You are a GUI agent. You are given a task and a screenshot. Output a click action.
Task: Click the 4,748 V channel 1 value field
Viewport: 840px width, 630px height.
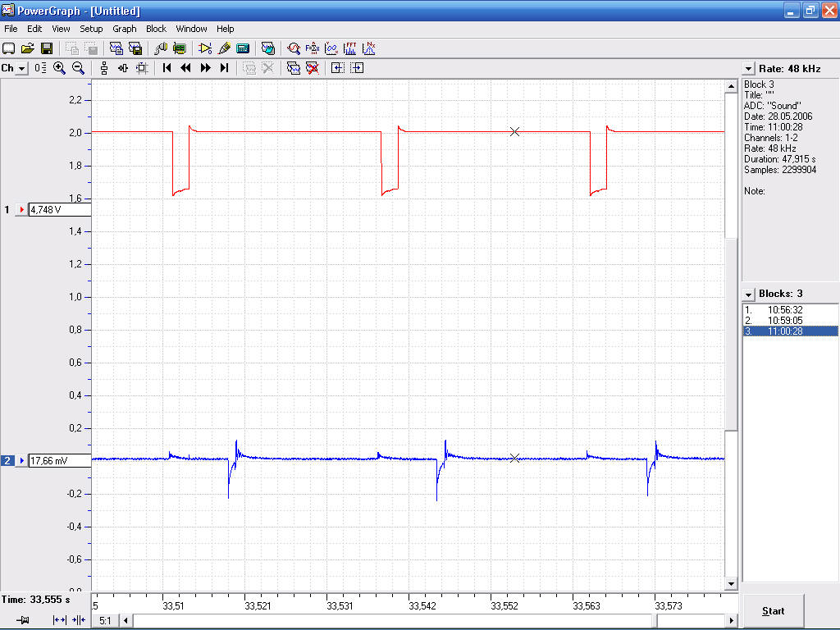[59, 209]
